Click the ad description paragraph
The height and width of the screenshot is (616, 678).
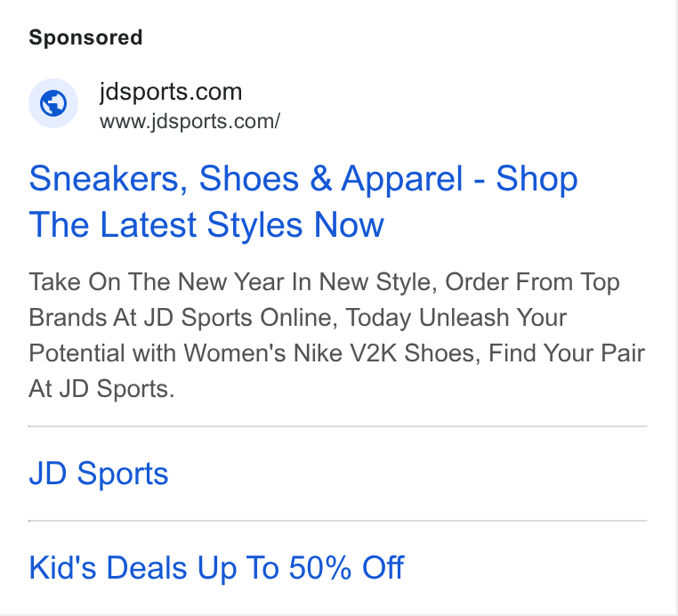(337, 336)
